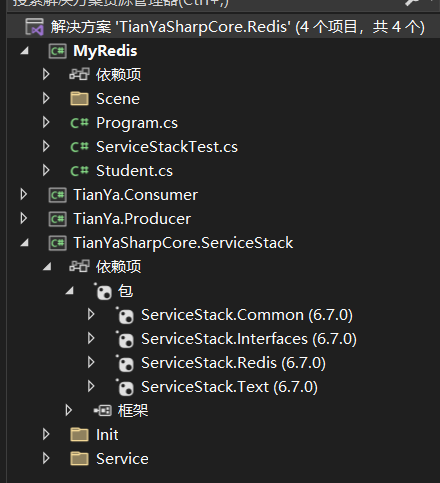Click the NuGet icon of ServiceStack.Interfaces
The height and width of the screenshot is (483, 440).
pyautogui.click(x=125, y=339)
